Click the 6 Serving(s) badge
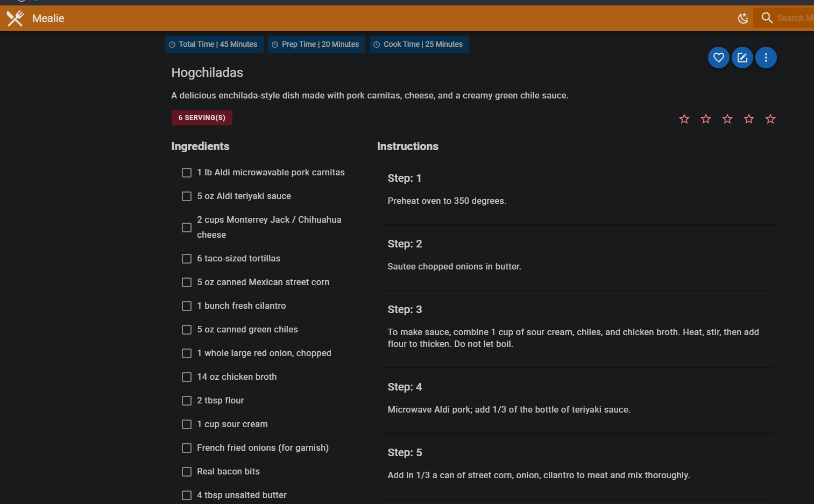The image size is (814, 504). point(202,118)
